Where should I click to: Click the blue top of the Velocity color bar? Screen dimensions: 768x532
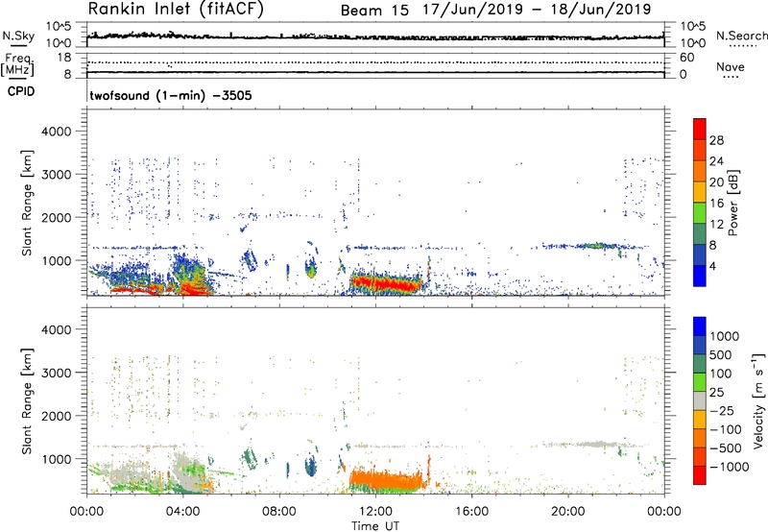[700, 326]
